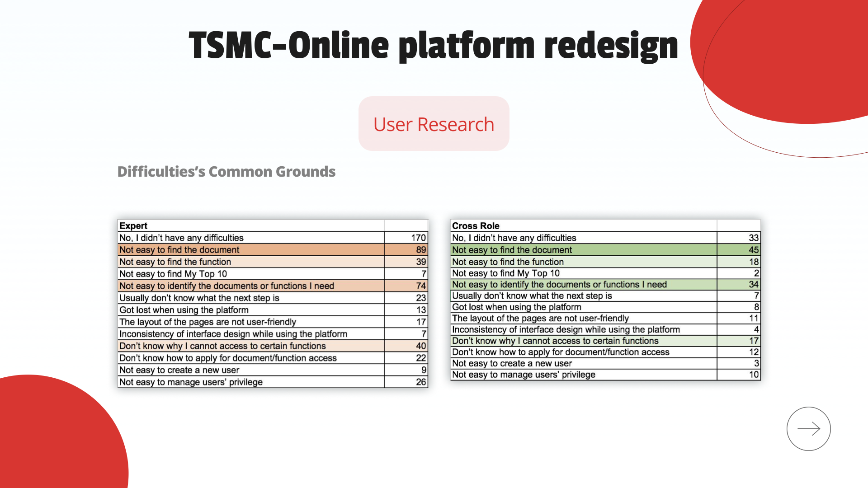Select Cross Role row 'Don't know why I cannot access'

[x=605, y=341]
